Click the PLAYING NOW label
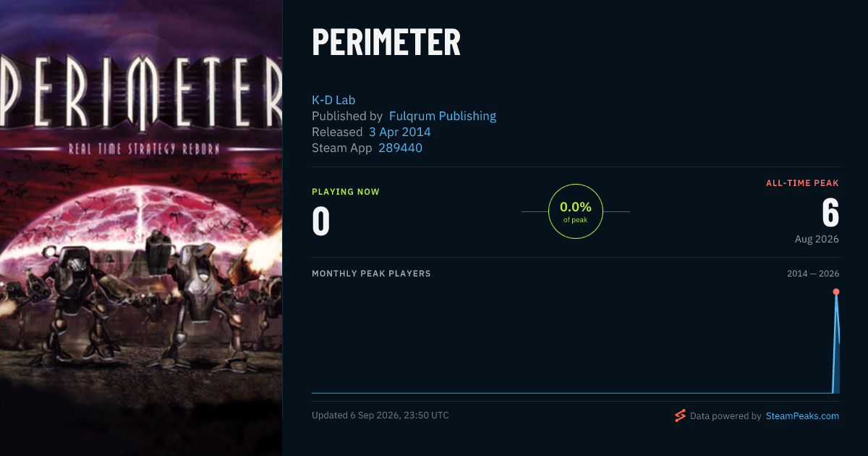The image size is (868, 456). click(346, 192)
